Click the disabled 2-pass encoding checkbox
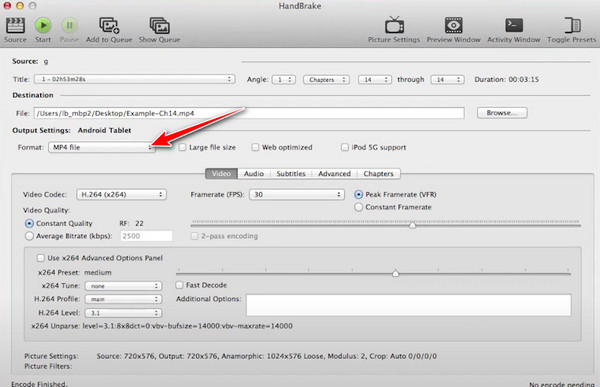This screenshot has width=600, height=387. tap(195, 236)
